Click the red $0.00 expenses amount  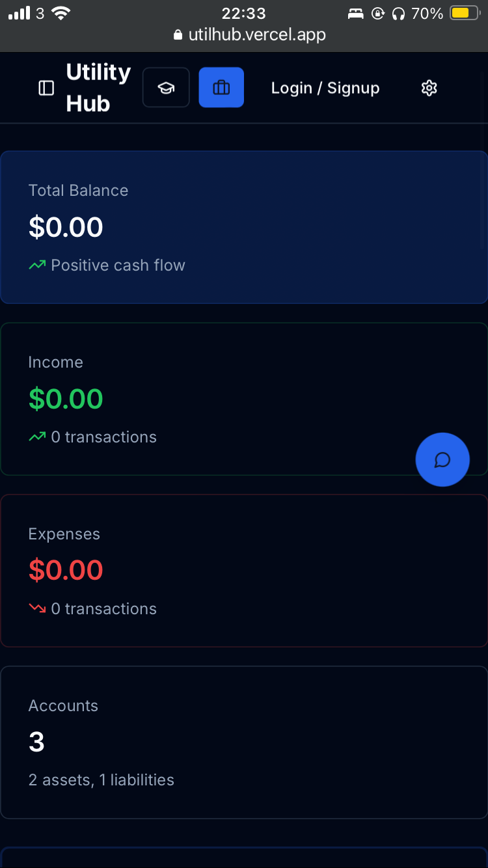66,571
